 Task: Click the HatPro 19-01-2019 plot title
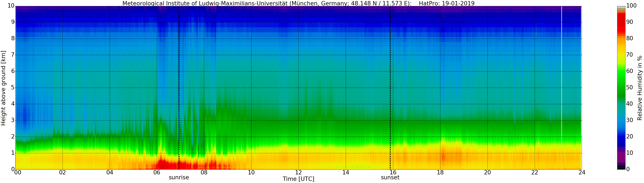coord(298,3)
